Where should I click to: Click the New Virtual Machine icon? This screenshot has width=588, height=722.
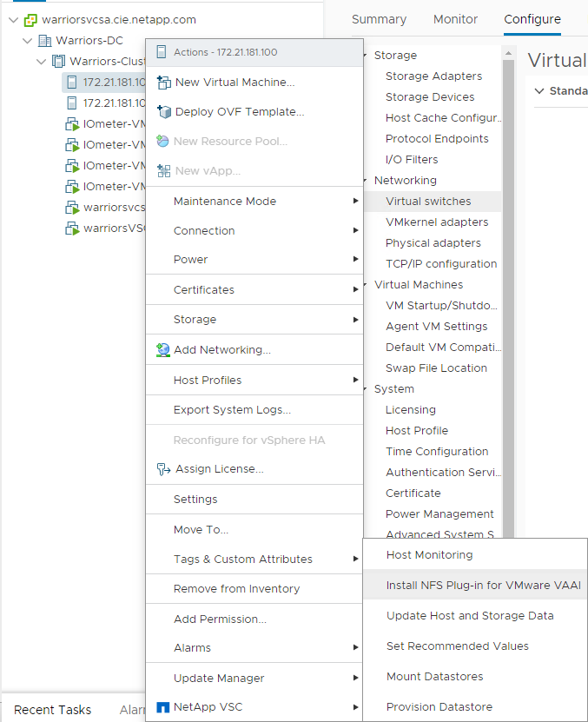click(x=162, y=83)
